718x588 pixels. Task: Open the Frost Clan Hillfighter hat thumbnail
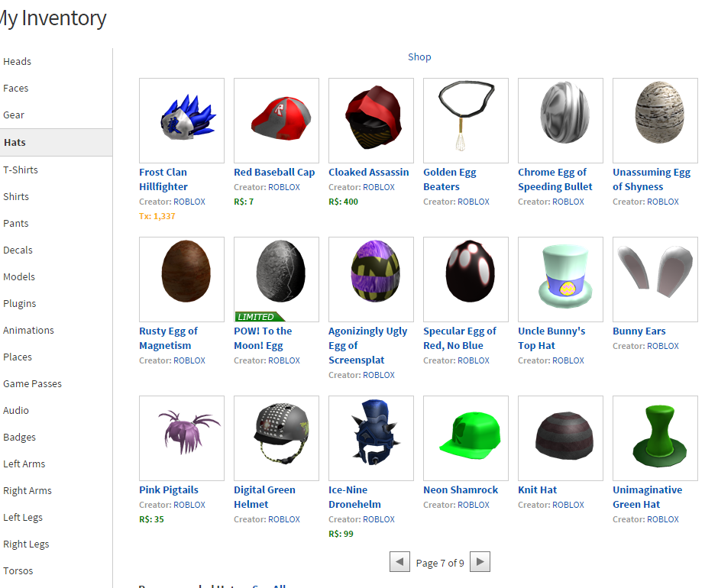click(x=182, y=121)
